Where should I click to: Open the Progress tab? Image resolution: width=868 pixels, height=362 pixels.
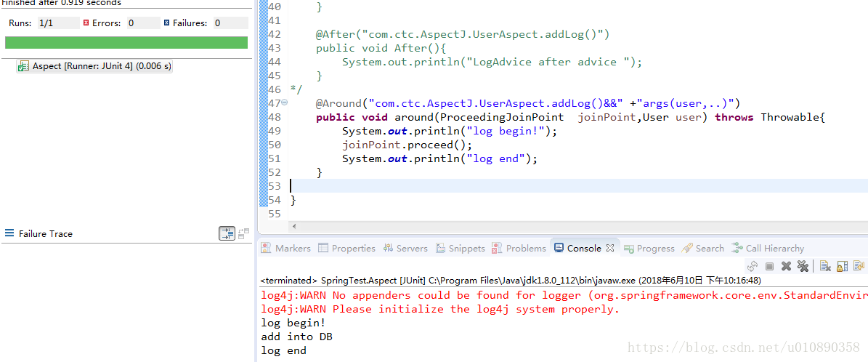click(x=649, y=249)
